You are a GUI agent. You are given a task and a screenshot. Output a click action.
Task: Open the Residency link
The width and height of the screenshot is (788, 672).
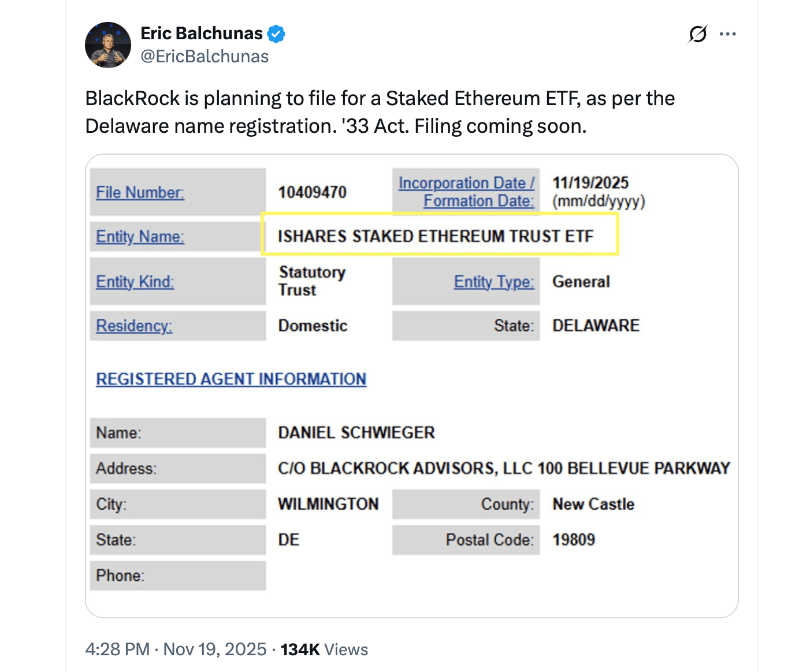[x=133, y=326]
